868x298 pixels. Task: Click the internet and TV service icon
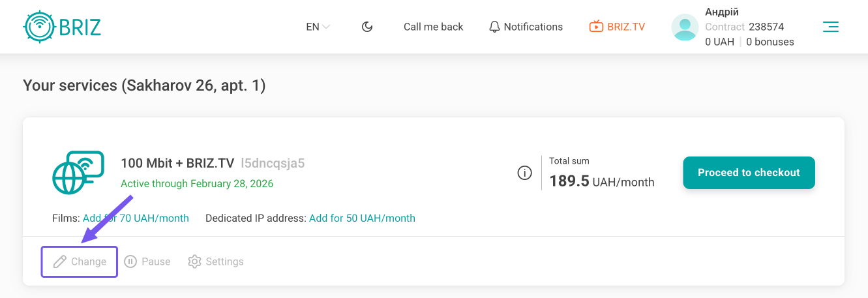coord(78,173)
